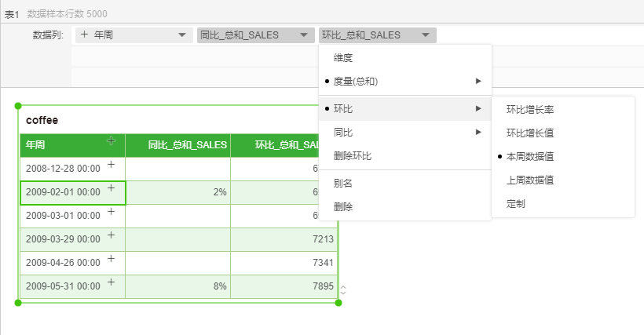Screen dimensions: 644x335
Task: Click plus icon in 年周 header cell
Action: pos(111,141)
